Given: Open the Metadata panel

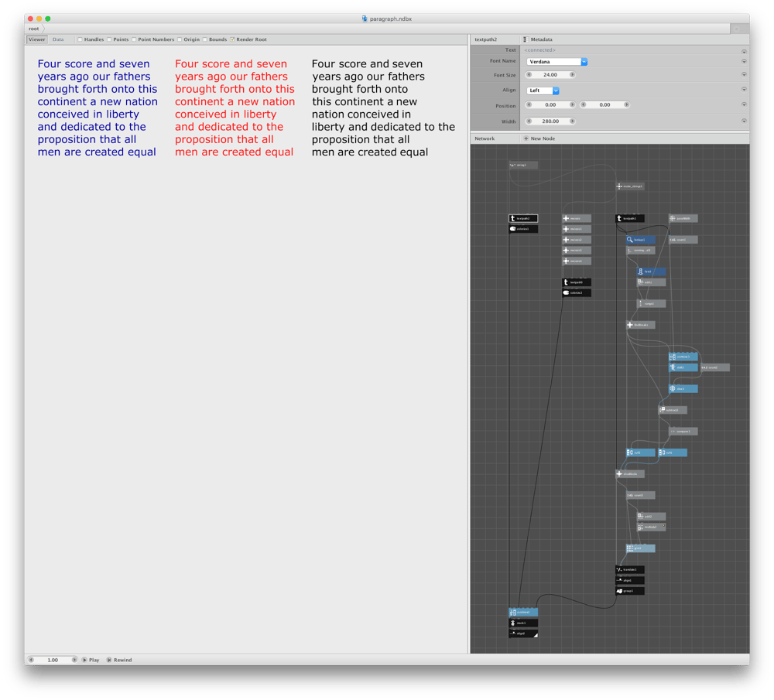Looking at the screenshot, I should tap(538, 39).
